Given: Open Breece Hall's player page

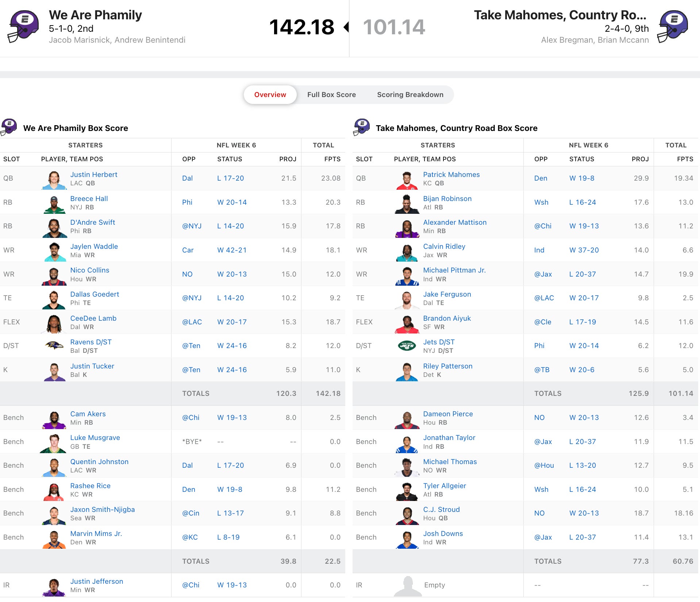Looking at the screenshot, I should pos(89,198).
